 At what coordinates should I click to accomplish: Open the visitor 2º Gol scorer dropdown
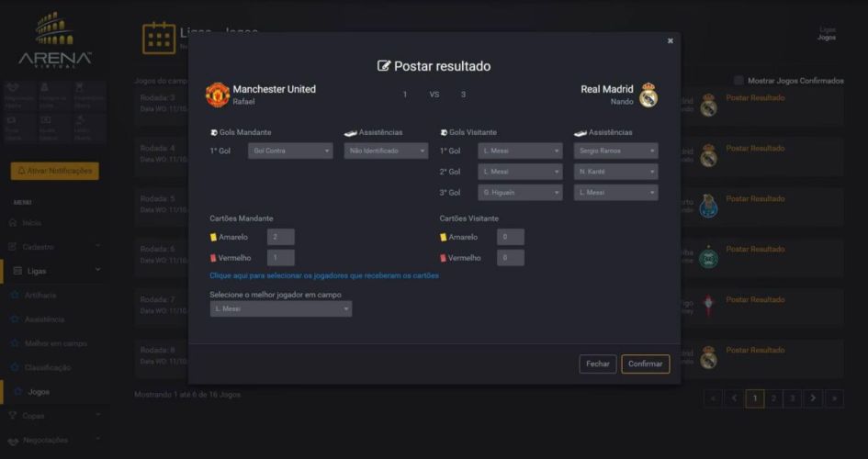[521, 172]
